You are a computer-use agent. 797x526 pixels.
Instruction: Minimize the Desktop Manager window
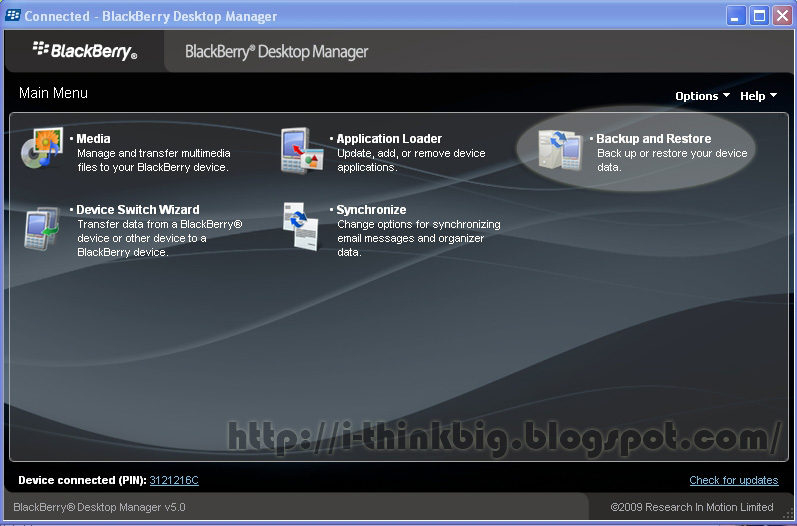[x=735, y=16]
